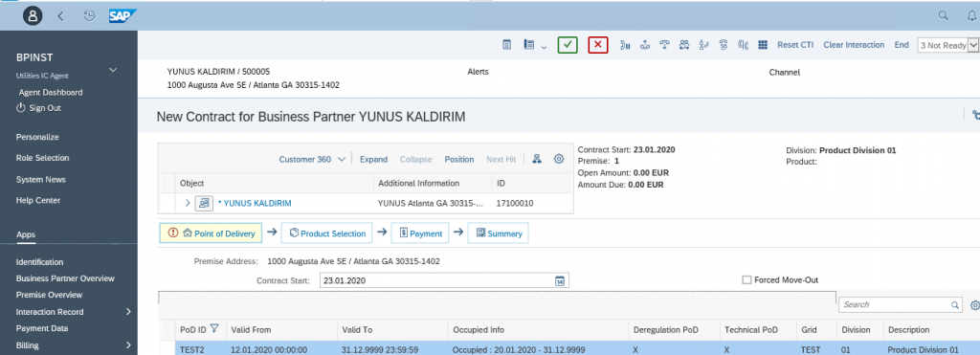Image resolution: width=980 pixels, height=355 pixels.
Task: Click the PoD ID filter icon
Action: (214, 327)
